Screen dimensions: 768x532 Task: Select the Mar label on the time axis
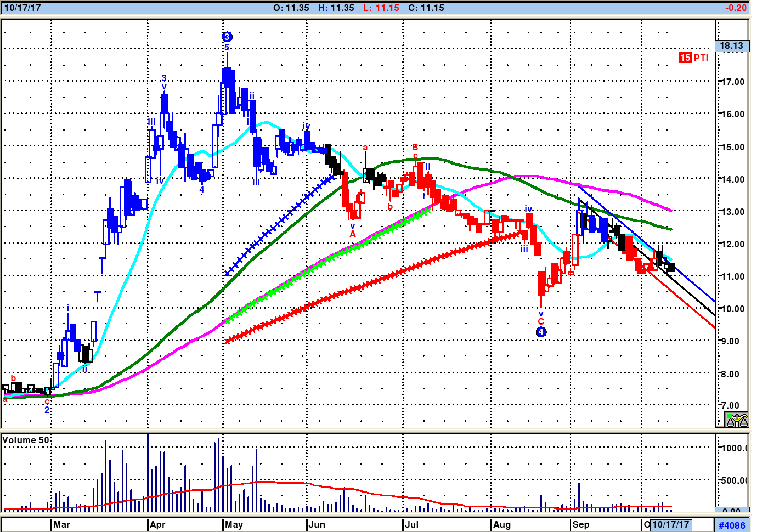[61, 525]
